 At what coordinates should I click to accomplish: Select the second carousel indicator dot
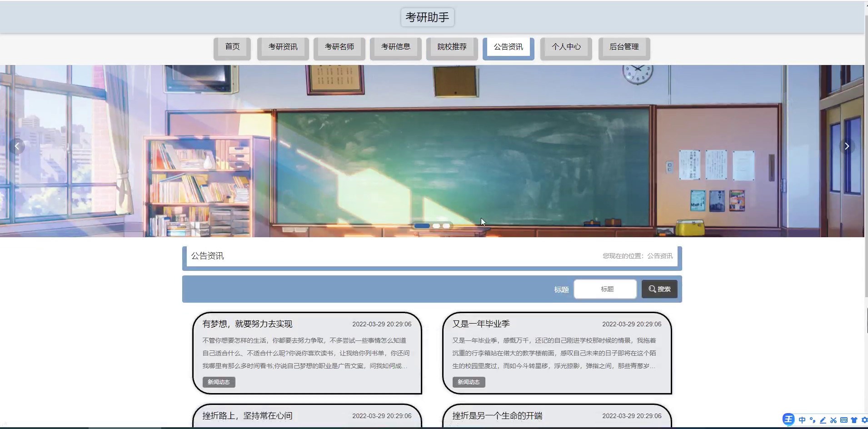(436, 226)
